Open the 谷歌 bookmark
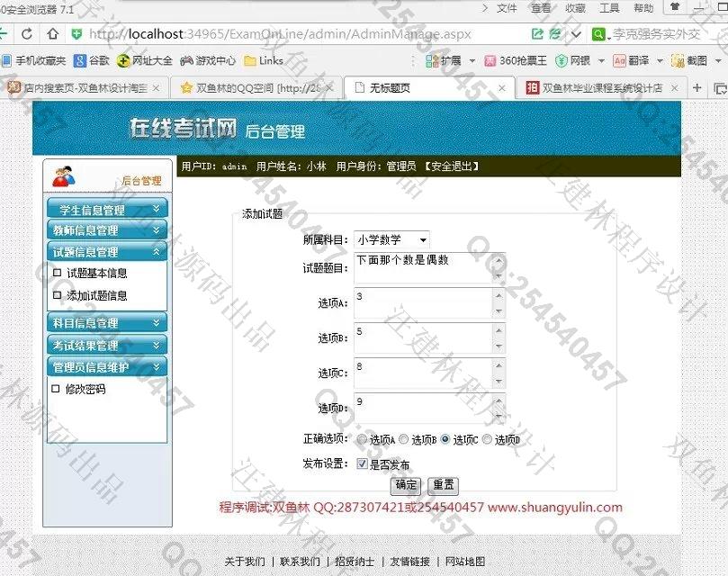Viewport: 728px width, 576px height. click(92, 60)
